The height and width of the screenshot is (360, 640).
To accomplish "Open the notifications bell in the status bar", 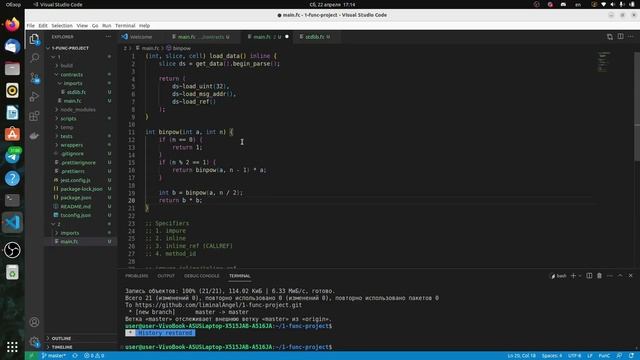I will pyautogui.click(x=631, y=356).
